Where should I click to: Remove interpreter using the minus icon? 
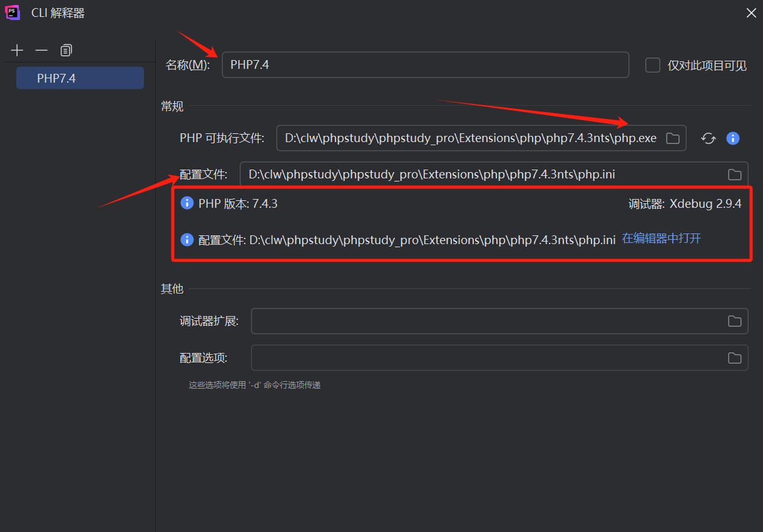pos(41,50)
